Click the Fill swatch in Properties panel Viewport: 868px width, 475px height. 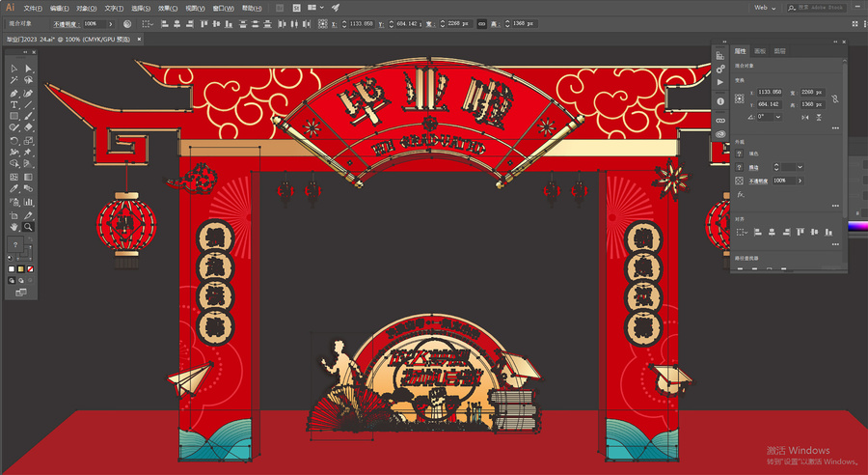(739, 154)
